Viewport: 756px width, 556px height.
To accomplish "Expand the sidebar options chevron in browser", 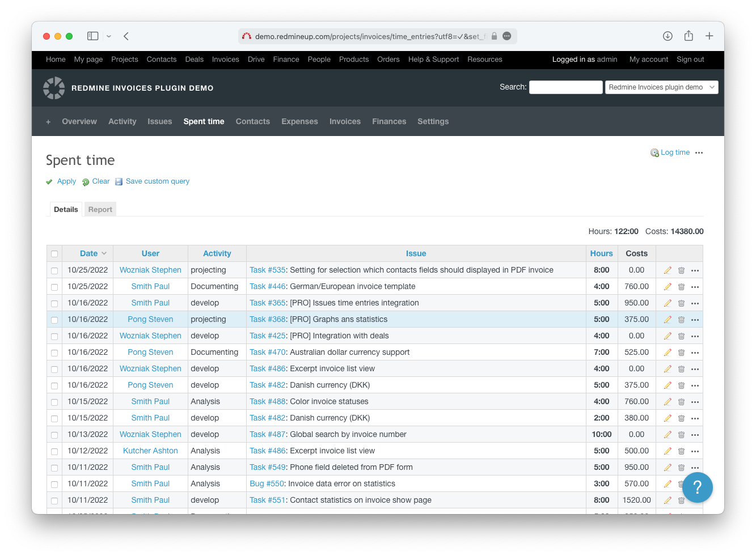I will 109,36.
